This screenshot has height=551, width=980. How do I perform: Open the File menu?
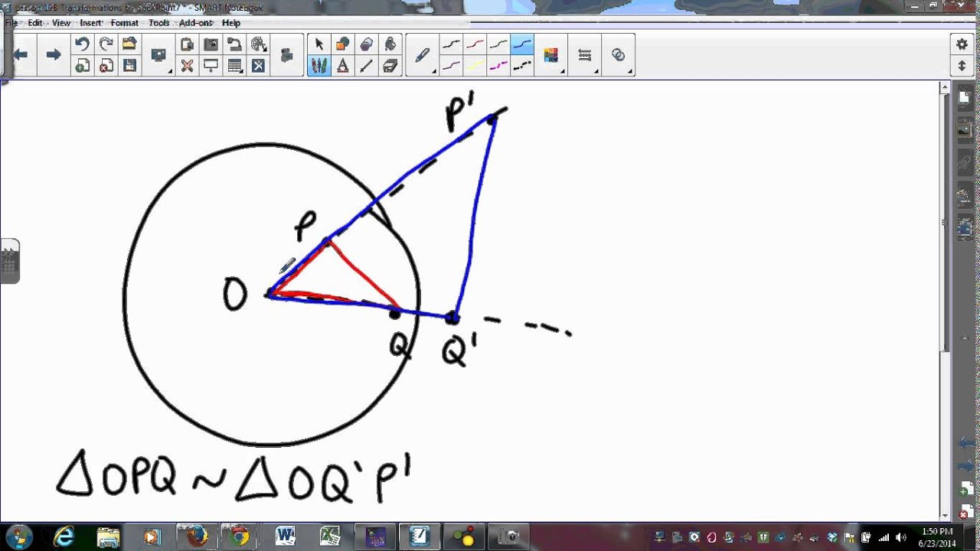pos(11,23)
